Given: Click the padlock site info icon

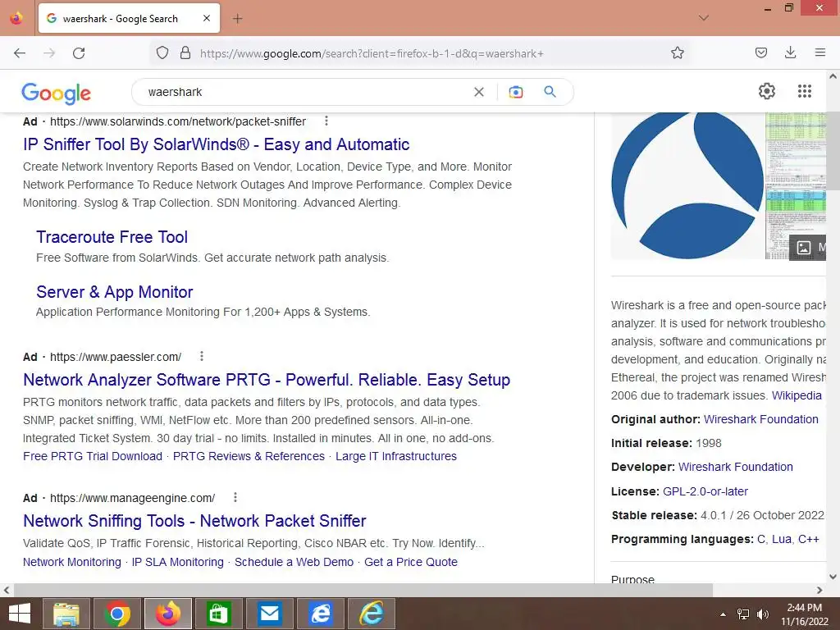Looking at the screenshot, I should tap(185, 53).
